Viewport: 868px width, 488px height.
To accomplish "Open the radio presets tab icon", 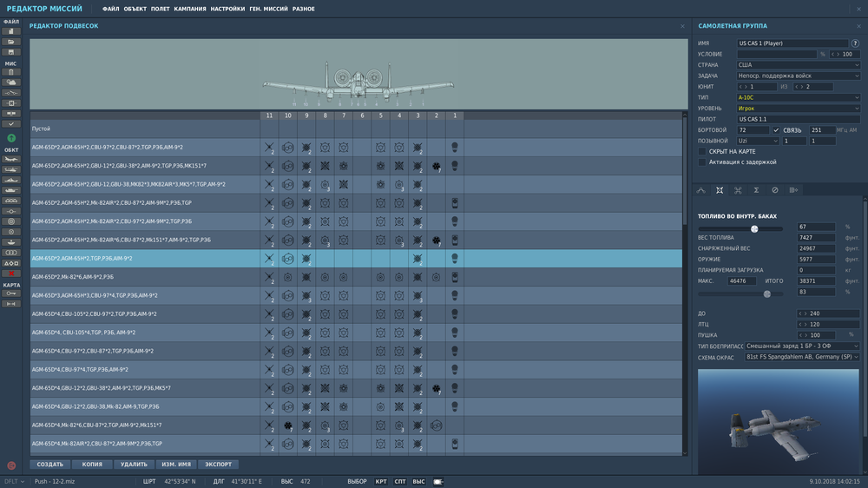I will tap(793, 190).
